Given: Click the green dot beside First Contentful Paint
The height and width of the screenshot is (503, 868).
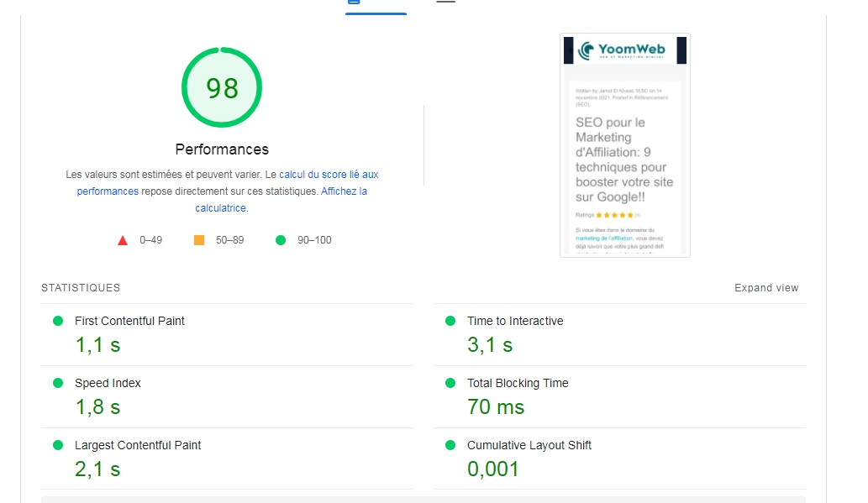Looking at the screenshot, I should [x=58, y=321].
